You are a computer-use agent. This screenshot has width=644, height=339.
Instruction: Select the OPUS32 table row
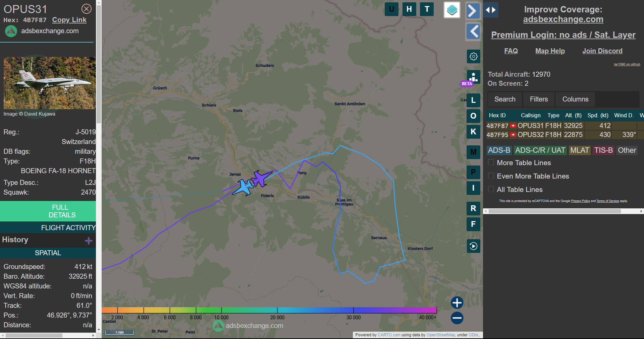[565, 135]
